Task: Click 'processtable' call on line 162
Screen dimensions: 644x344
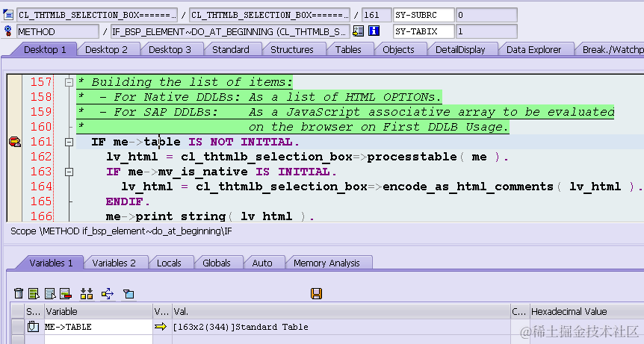Action: 412,157
